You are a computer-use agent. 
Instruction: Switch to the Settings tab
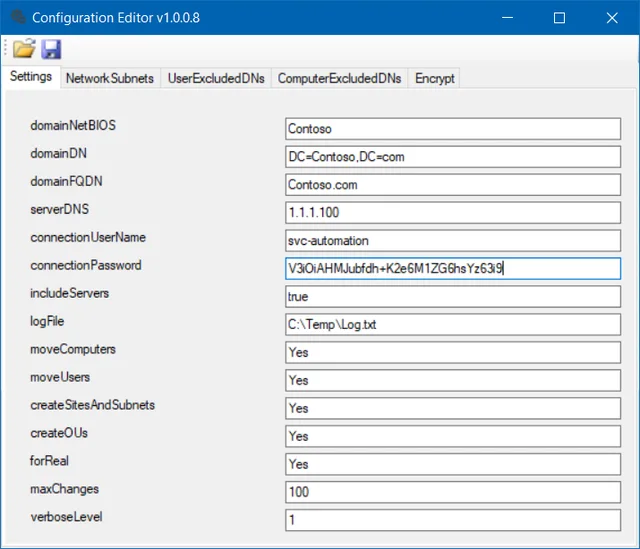point(31,77)
